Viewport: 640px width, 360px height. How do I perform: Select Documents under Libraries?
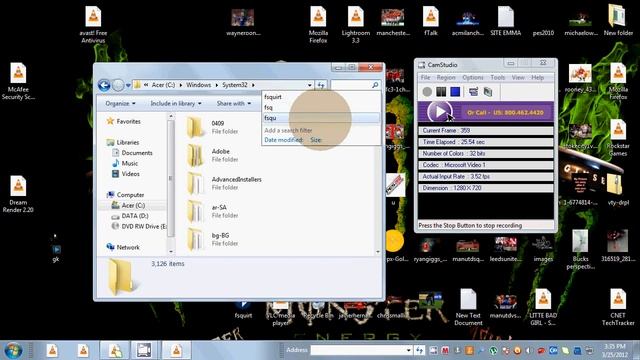(137, 153)
